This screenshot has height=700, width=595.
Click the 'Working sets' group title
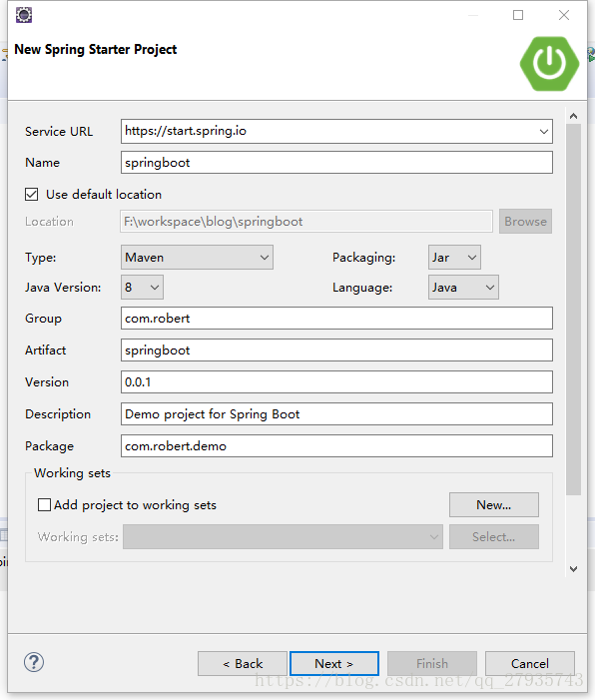72,473
